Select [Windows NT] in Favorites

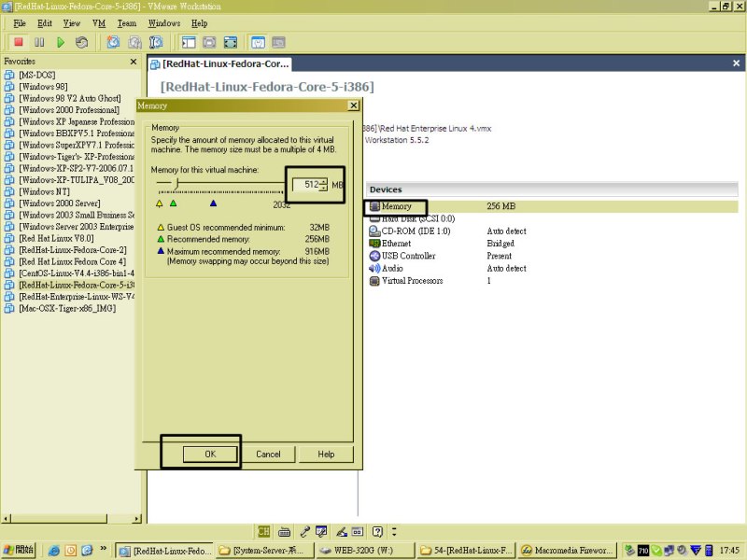coord(44,191)
